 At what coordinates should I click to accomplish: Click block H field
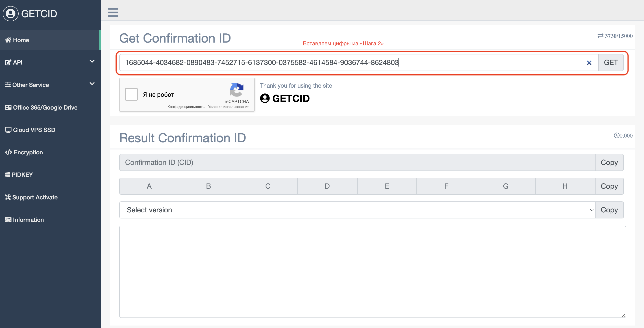coord(565,186)
